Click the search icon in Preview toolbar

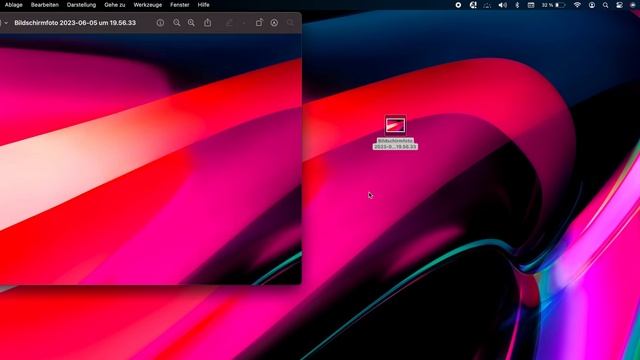290,23
